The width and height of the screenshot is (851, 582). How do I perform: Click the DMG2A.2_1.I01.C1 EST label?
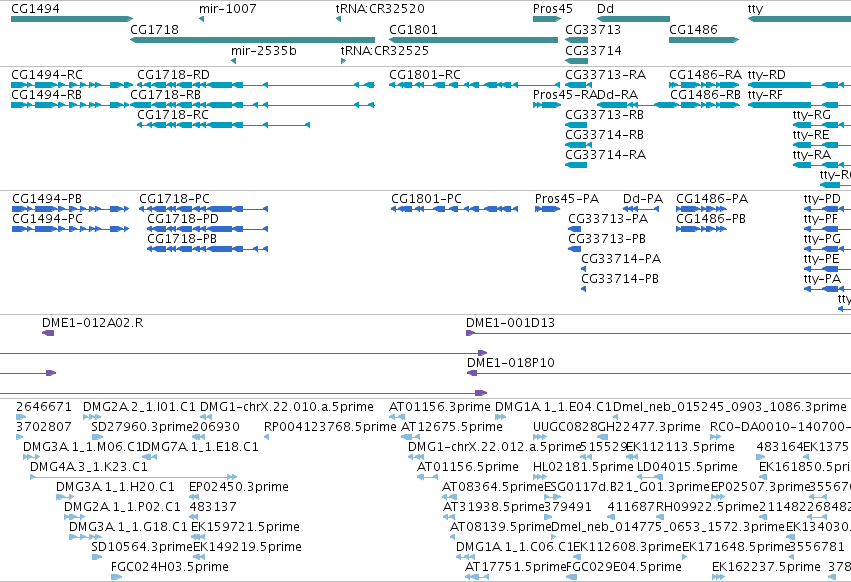(139, 407)
